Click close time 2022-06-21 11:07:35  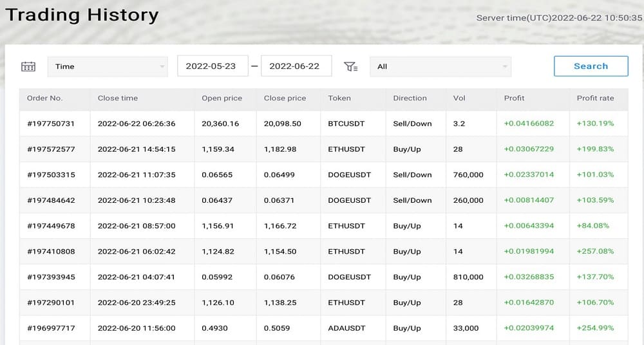coord(137,174)
